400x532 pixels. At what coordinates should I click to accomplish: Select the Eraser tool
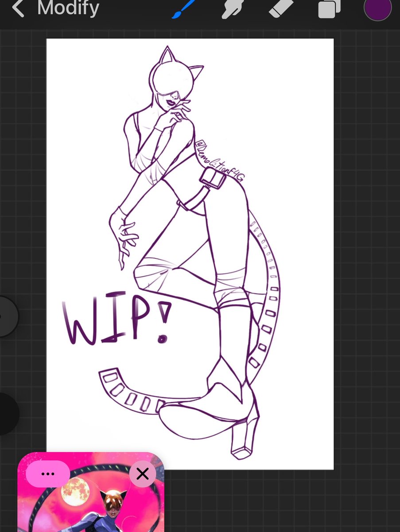tap(281, 8)
